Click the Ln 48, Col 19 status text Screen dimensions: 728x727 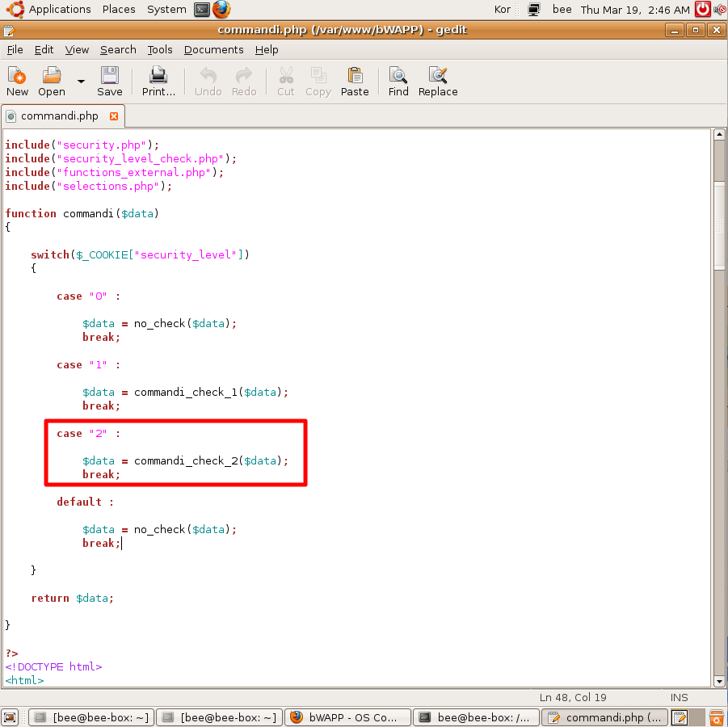coord(573,697)
